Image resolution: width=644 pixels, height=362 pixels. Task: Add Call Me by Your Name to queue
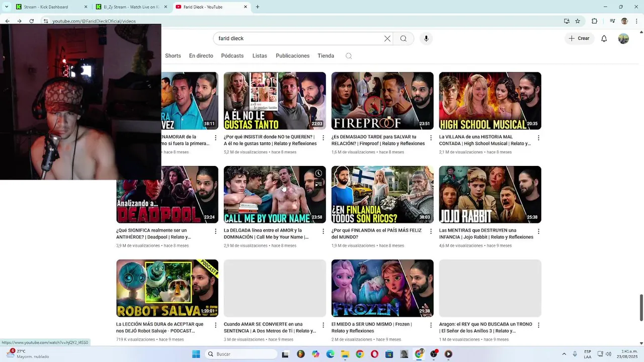tap(318, 185)
